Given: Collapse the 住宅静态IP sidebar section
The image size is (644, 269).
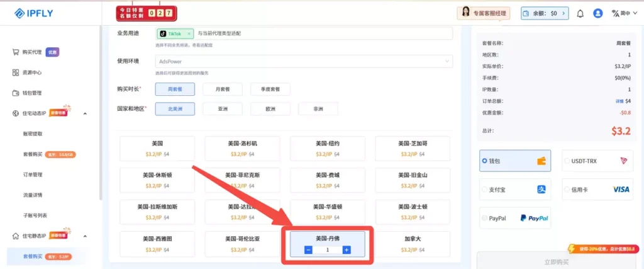Looking at the screenshot, I should pyautogui.click(x=85, y=236).
